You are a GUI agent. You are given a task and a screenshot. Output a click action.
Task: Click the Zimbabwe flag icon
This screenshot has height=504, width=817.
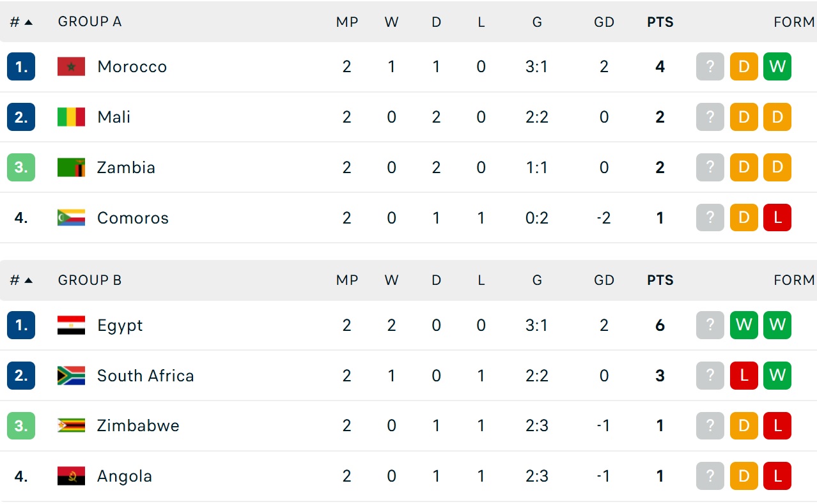click(71, 425)
